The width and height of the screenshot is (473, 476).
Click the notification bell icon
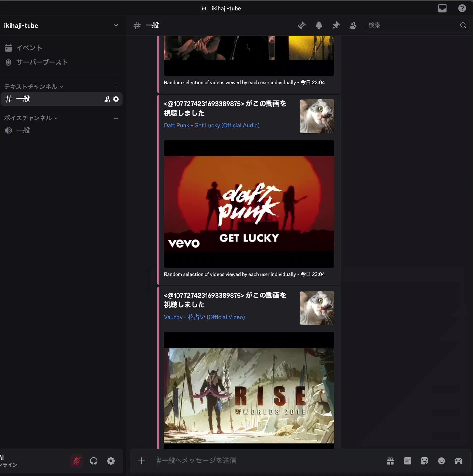point(319,25)
